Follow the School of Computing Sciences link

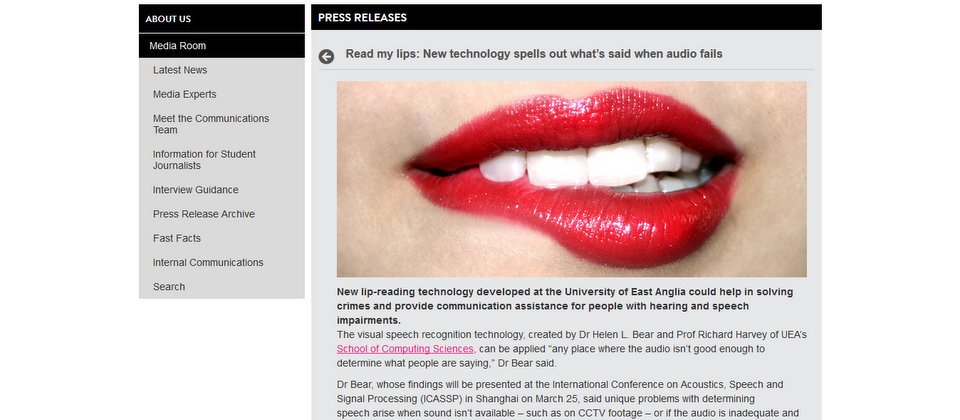point(405,349)
